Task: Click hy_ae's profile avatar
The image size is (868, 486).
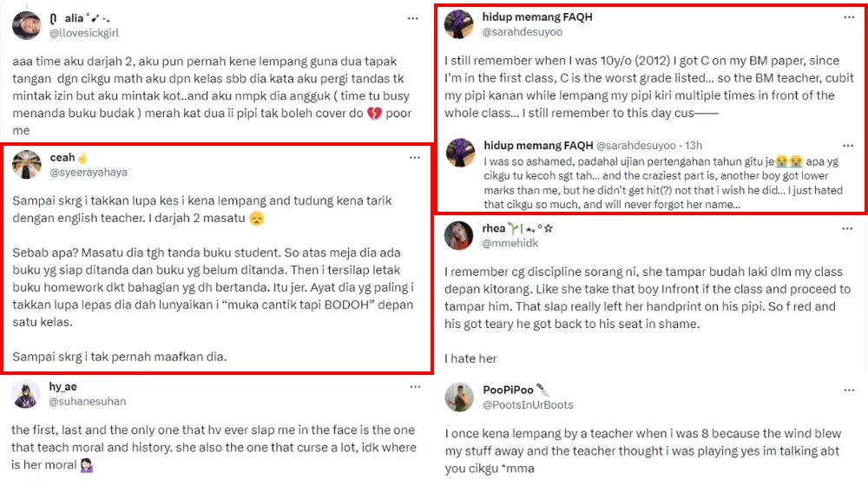Action: [x=26, y=394]
